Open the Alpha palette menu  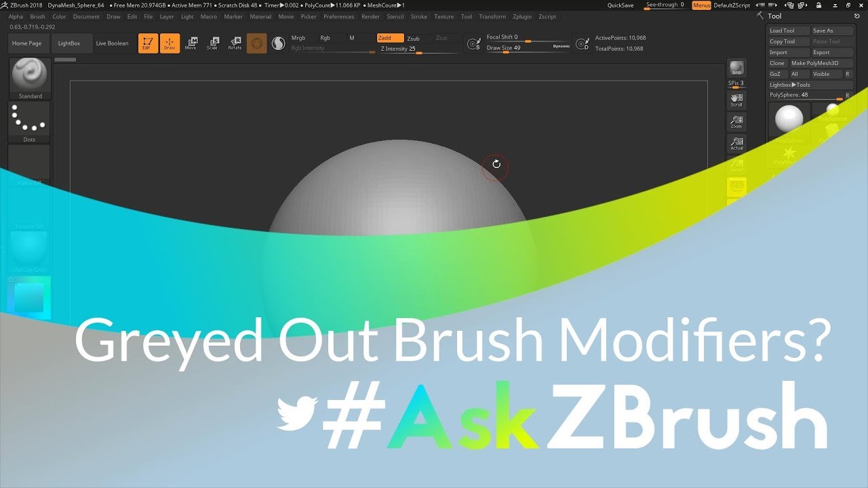coord(16,16)
